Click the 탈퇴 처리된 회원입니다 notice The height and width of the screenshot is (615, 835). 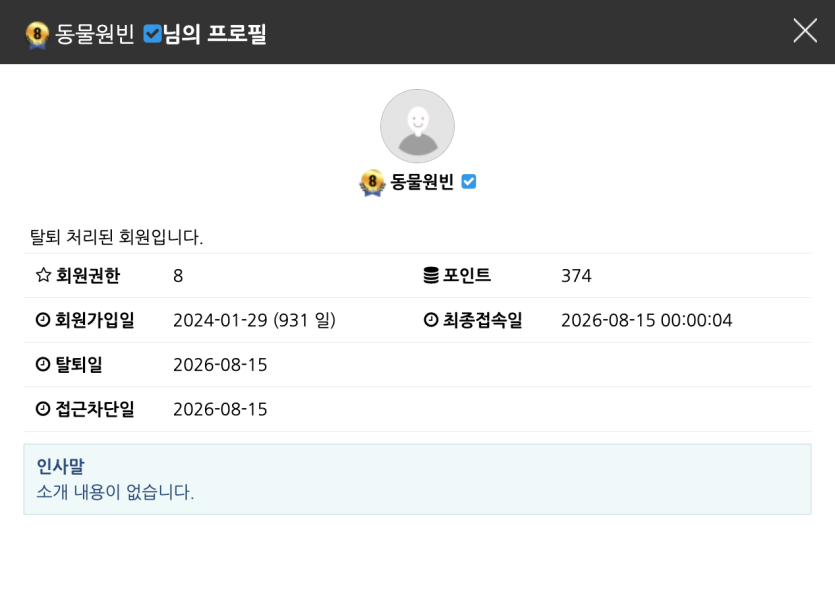tap(116, 237)
